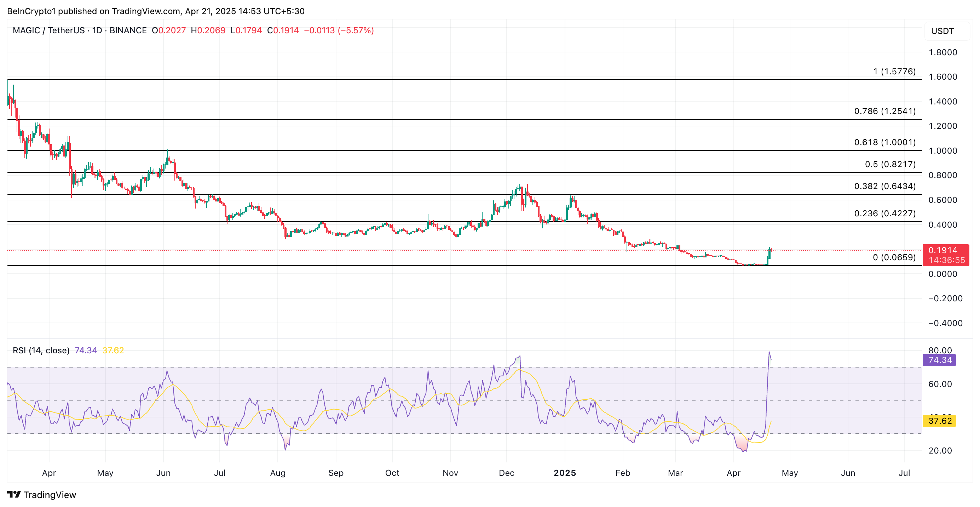Select the Fib level label 0.236 (0.4227)
The height and width of the screenshot is (507, 980).
coord(885,213)
